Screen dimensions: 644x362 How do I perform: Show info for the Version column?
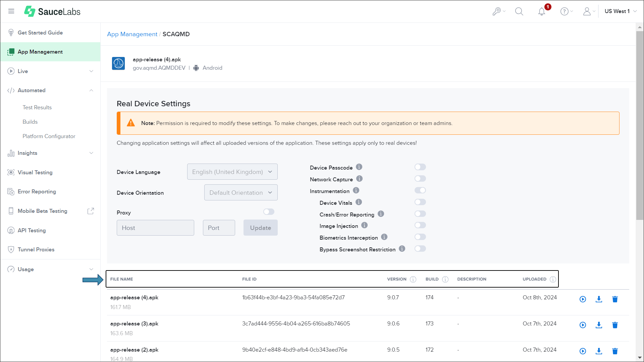pos(413,280)
